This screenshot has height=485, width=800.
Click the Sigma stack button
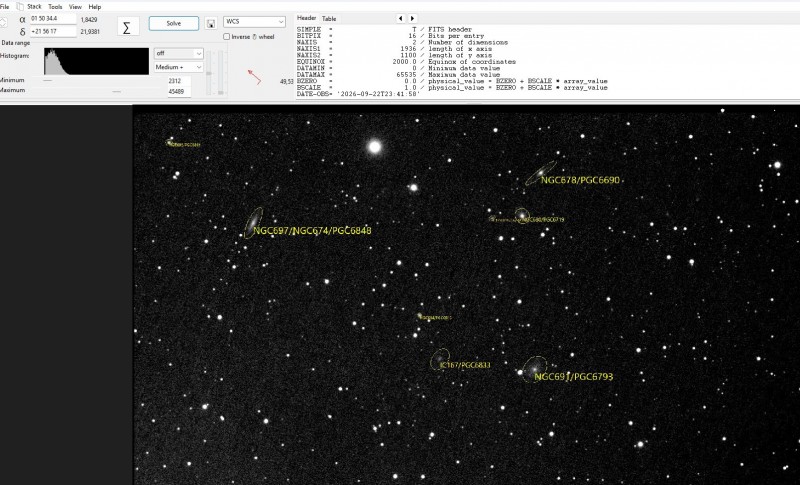click(128, 27)
